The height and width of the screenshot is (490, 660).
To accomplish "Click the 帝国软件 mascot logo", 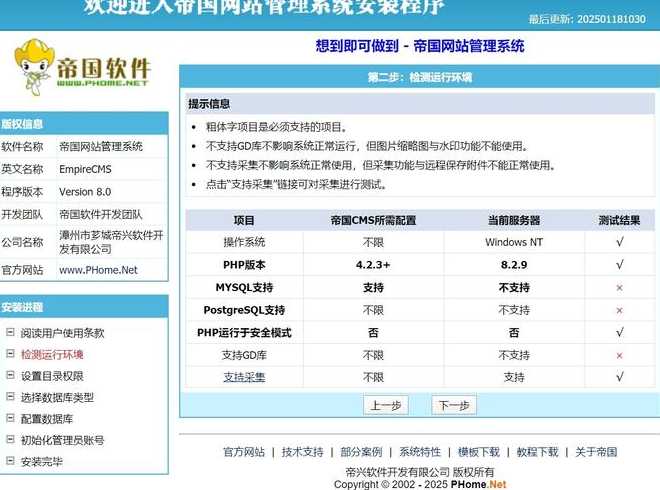I will click(x=82, y=67).
